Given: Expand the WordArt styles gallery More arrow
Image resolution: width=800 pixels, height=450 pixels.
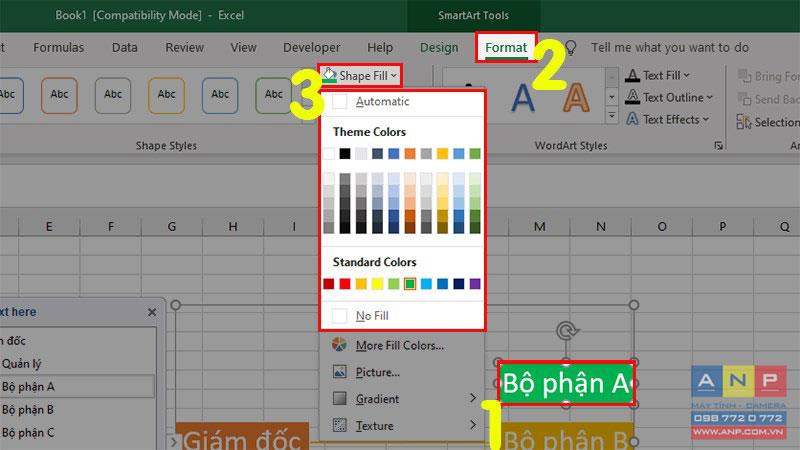Looking at the screenshot, I should tap(612, 116).
